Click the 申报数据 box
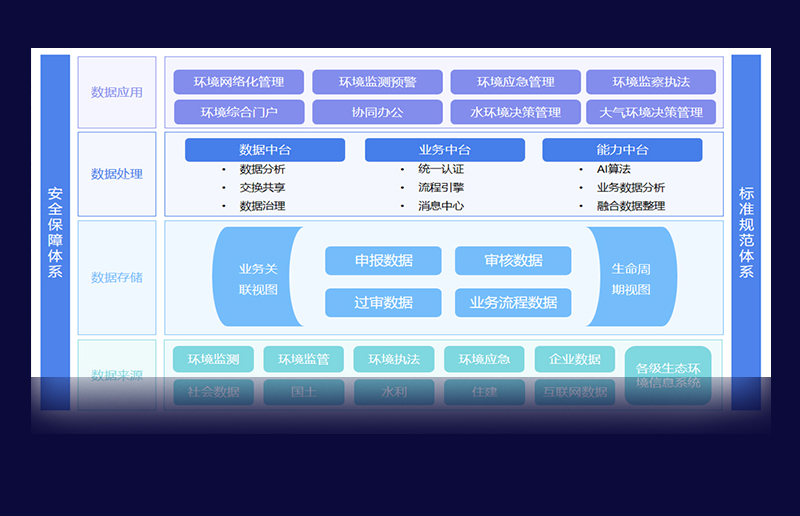 tap(383, 261)
